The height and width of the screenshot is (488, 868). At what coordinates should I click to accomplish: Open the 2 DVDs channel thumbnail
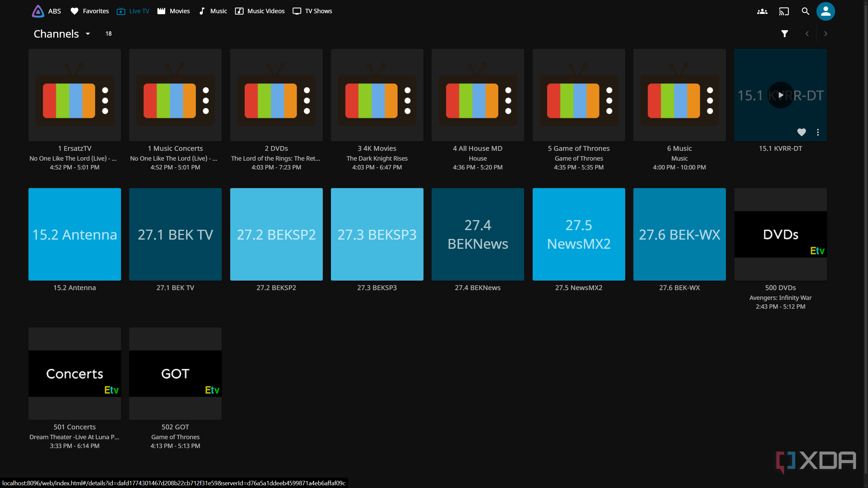[x=276, y=95]
